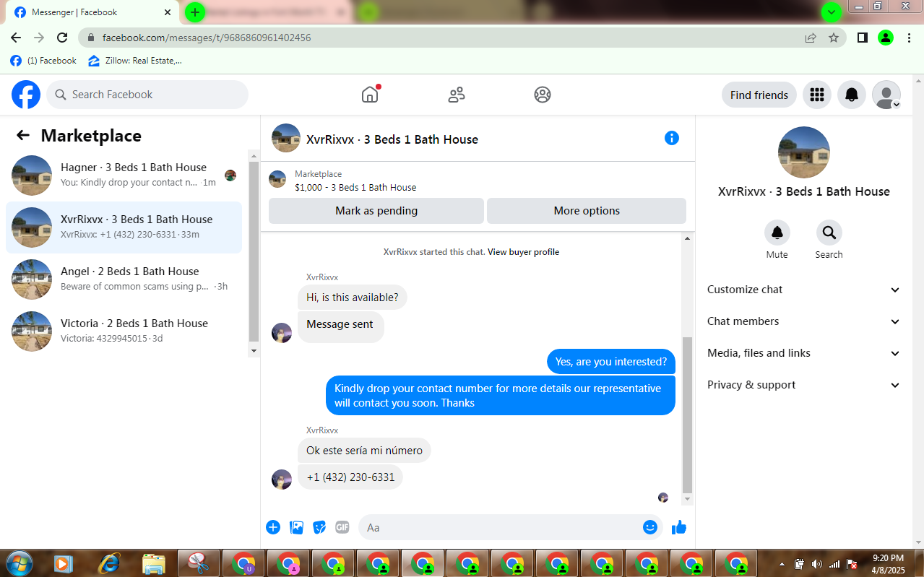Open the (1) Facebook bookmark

[x=43, y=61]
